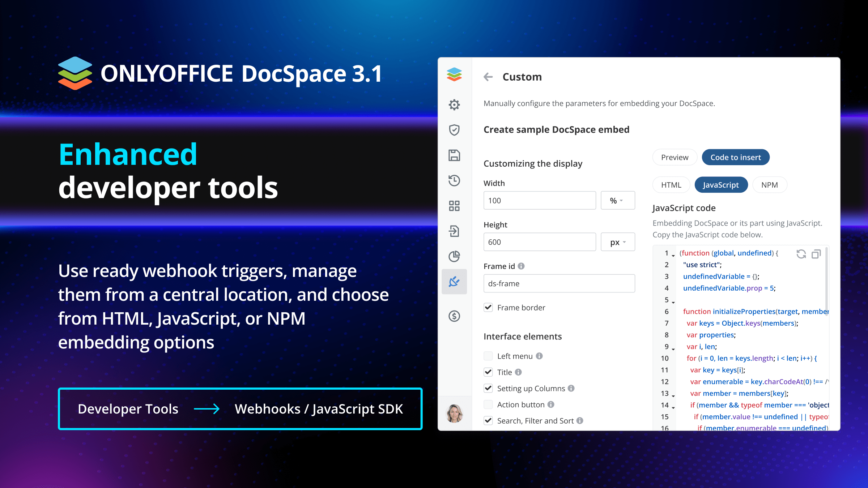Image resolution: width=868 pixels, height=488 pixels.
Task: Click the copy code icon in code box
Action: (816, 254)
